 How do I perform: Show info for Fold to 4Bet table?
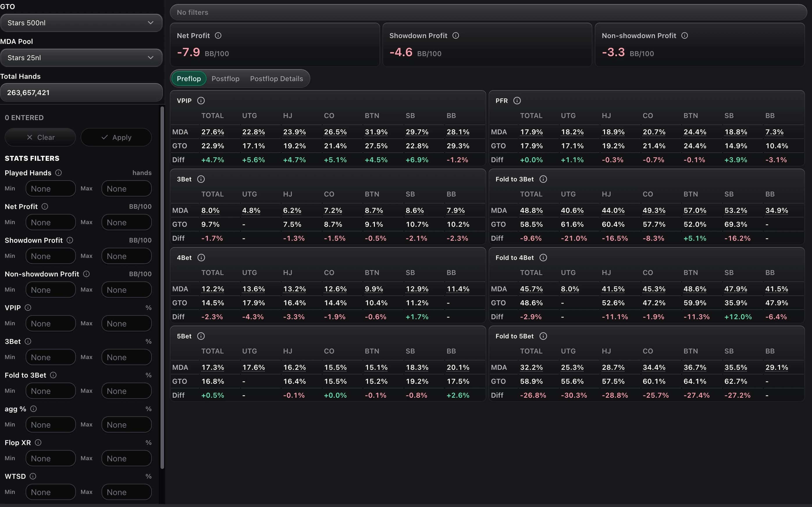click(543, 258)
